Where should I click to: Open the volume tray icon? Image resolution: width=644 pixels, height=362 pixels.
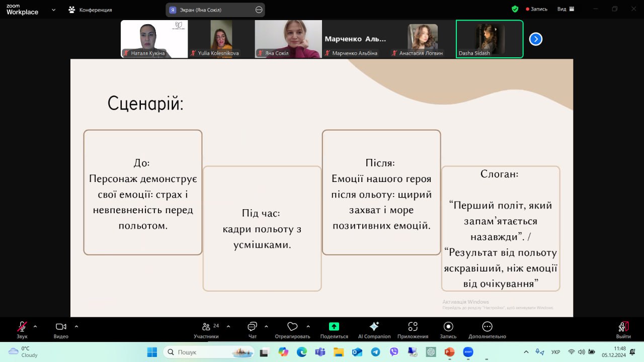582,352
